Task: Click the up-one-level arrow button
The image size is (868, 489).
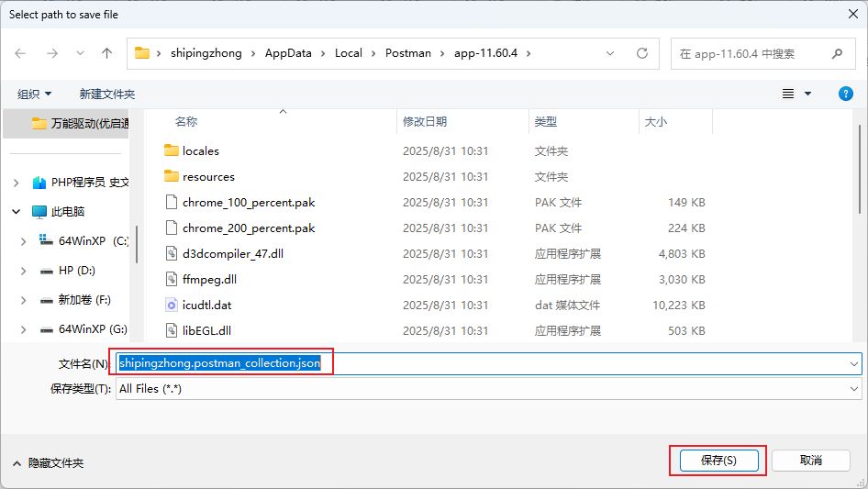Action: tap(106, 53)
